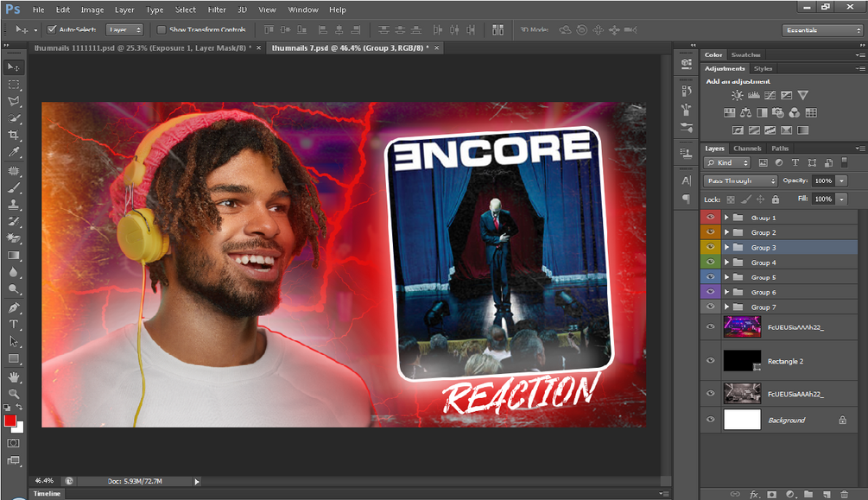This screenshot has width=868, height=500.
Task: Switch to thumnails 1111111.psd document tab
Action: (143, 48)
